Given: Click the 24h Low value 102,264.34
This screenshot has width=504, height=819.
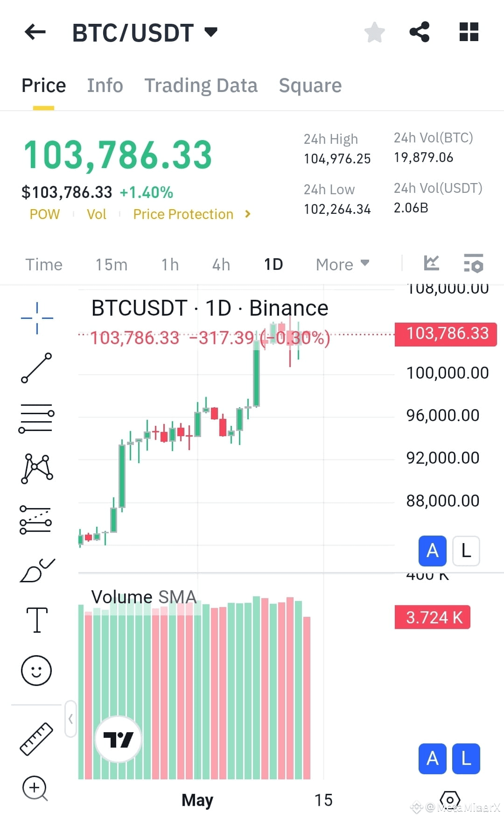Looking at the screenshot, I should pyautogui.click(x=337, y=209).
